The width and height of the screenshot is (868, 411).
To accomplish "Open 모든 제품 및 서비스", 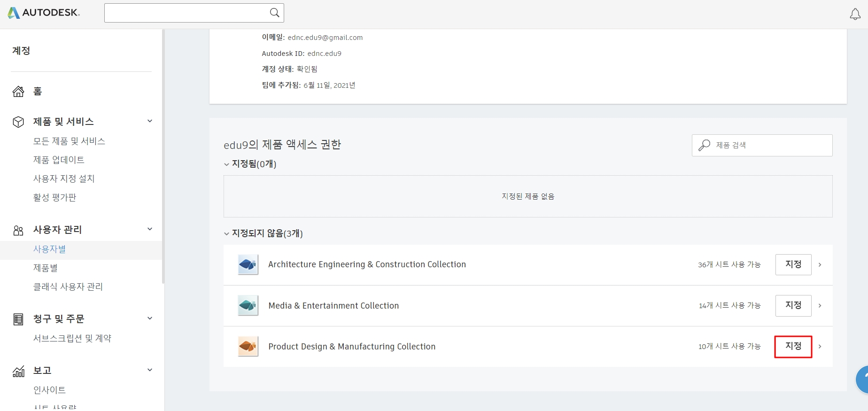I will tap(69, 141).
